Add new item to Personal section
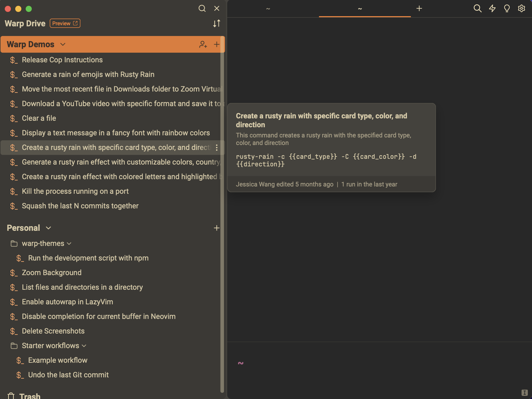 pyautogui.click(x=216, y=228)
